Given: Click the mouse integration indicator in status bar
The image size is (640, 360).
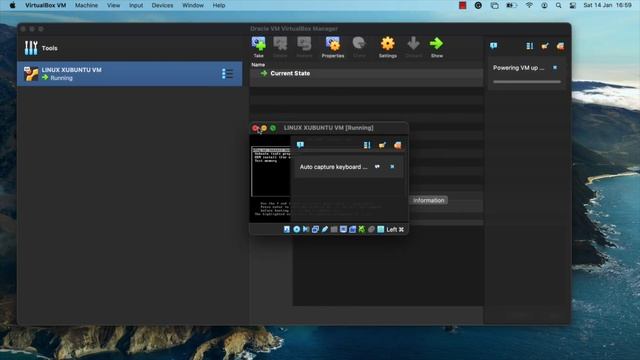Looking at the screenshot, I should point(371,229).
